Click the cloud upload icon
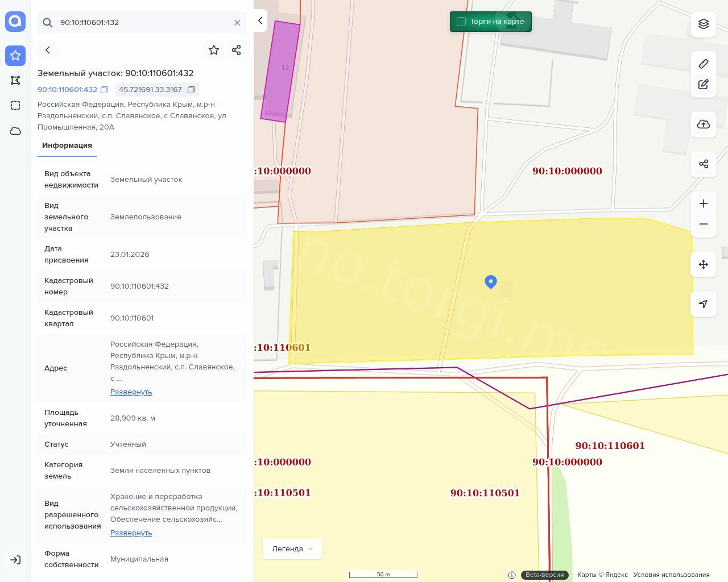This screenshot has height=582, width=728. pos(704,124)
